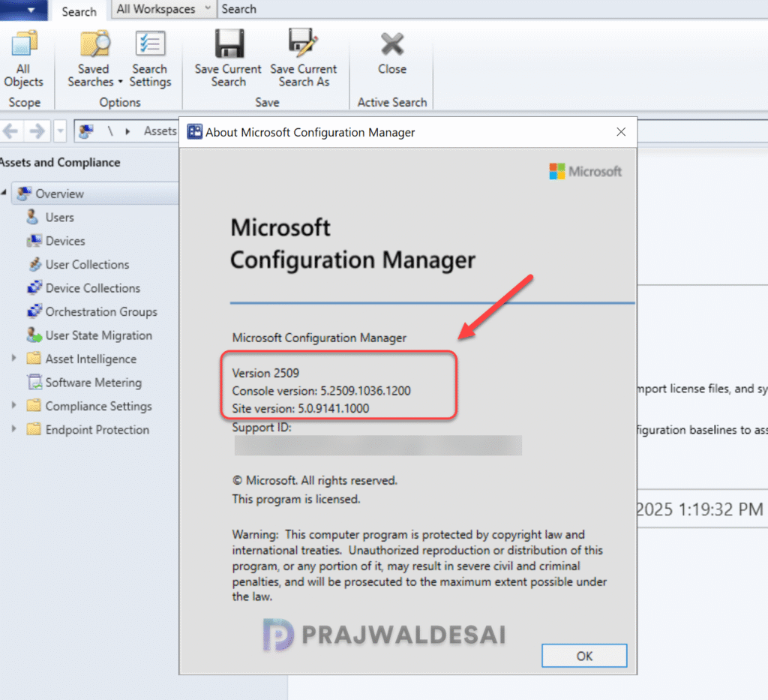
Task: Click the Site version 5.0.9141.1000 line
Action: tap(300, 408)
